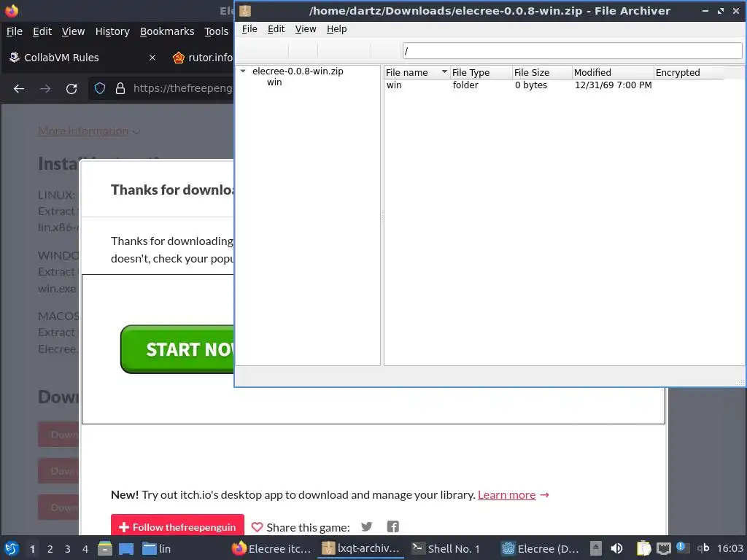Image resolution: width=747 pixels, height=560 pixels.
Task: Select elecree-0.0.8-win.zip in the tree
Action: tap(298, 71)
